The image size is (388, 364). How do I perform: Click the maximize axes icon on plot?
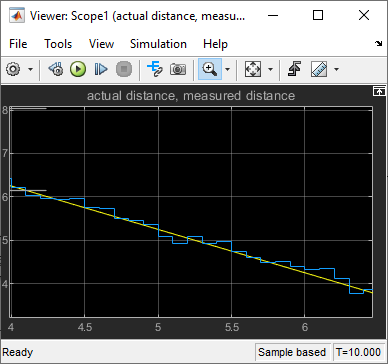click(x=379, y=92)
